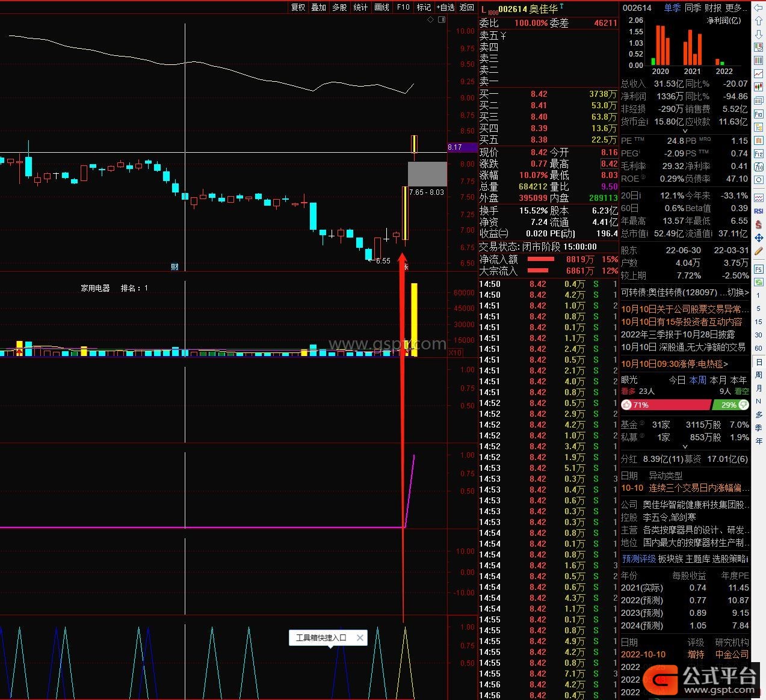
Task: Click the down arrow sidebar icon
Action: (759, 35)
